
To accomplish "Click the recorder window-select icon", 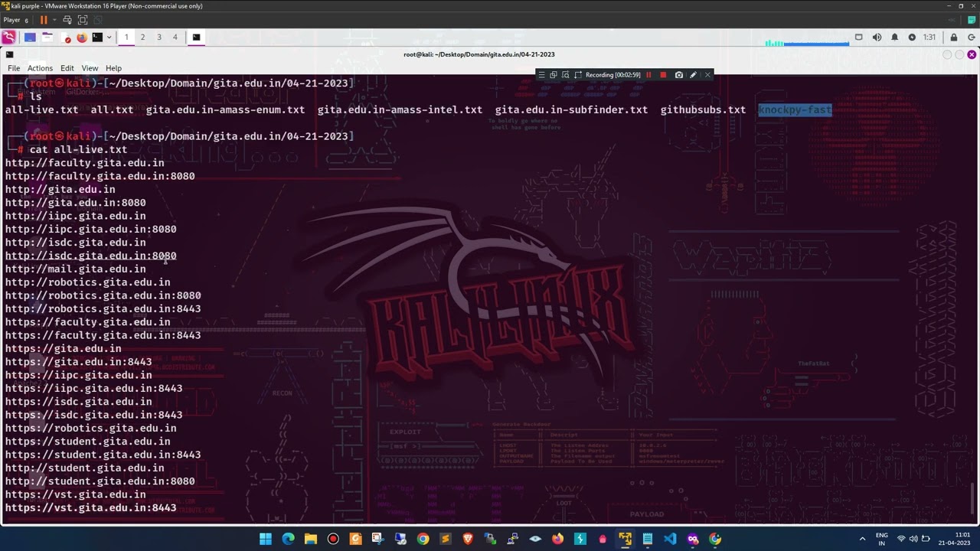I will [554, 75].
